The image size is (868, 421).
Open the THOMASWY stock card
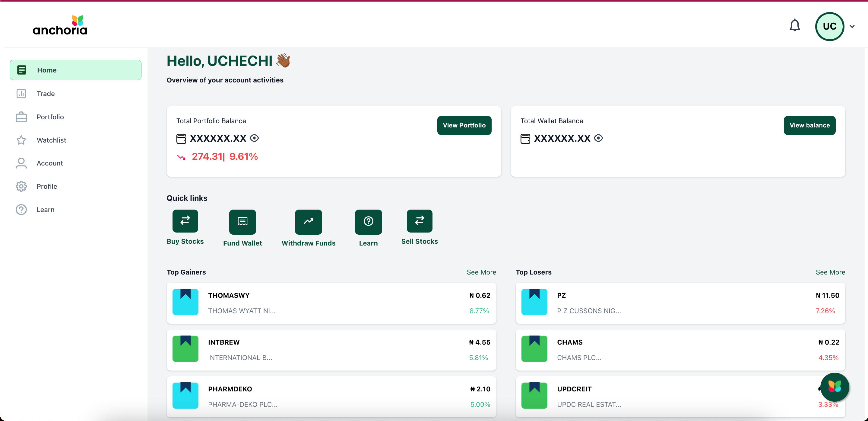pyautogui.click(x=331, y=303)
